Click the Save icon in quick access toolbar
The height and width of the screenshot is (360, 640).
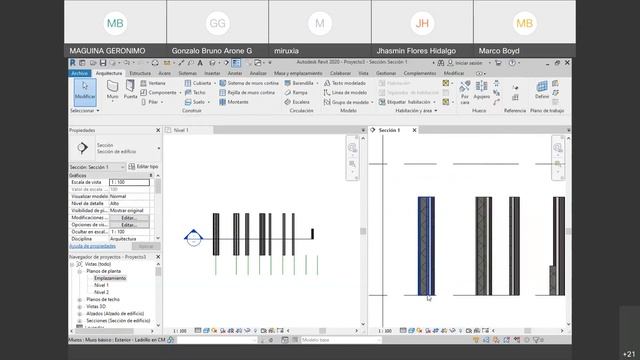coord(103,63)
